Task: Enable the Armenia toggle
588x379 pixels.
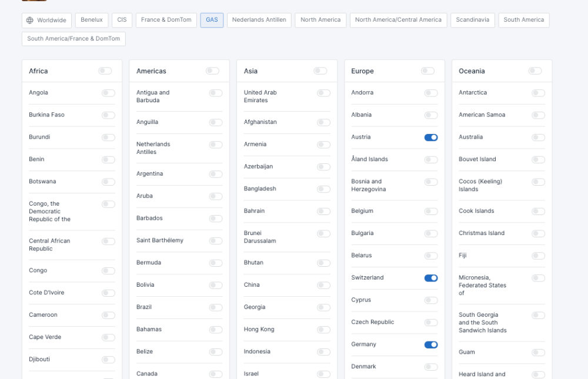Action: coord(323,145)
